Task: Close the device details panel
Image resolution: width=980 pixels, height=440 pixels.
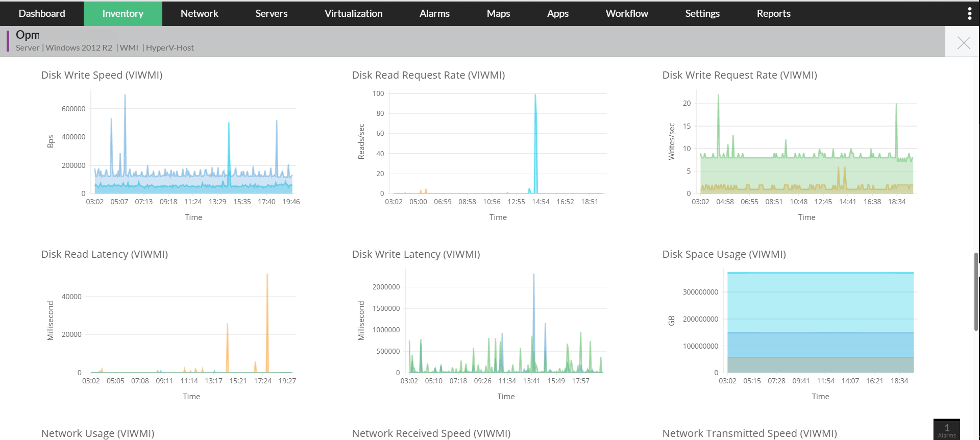Action: pyautogui.click(x=964, y=43)
